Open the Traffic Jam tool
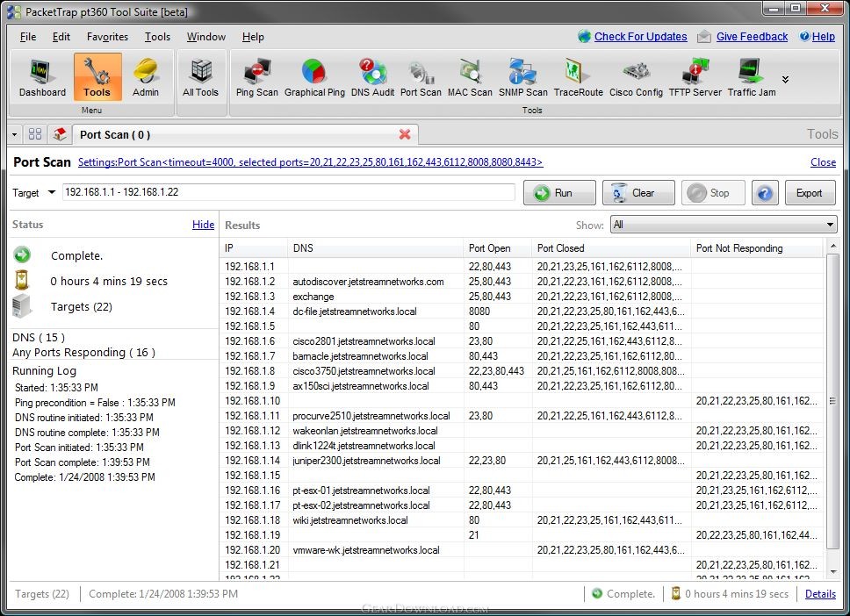 click(x=751, y=77)
